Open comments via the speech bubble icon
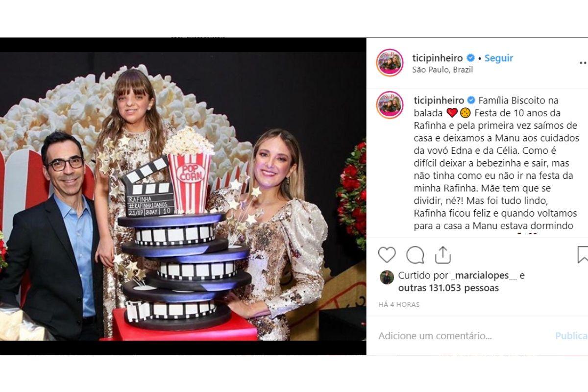Viewport: 588px width, 392px height. [x=415, y=255]
